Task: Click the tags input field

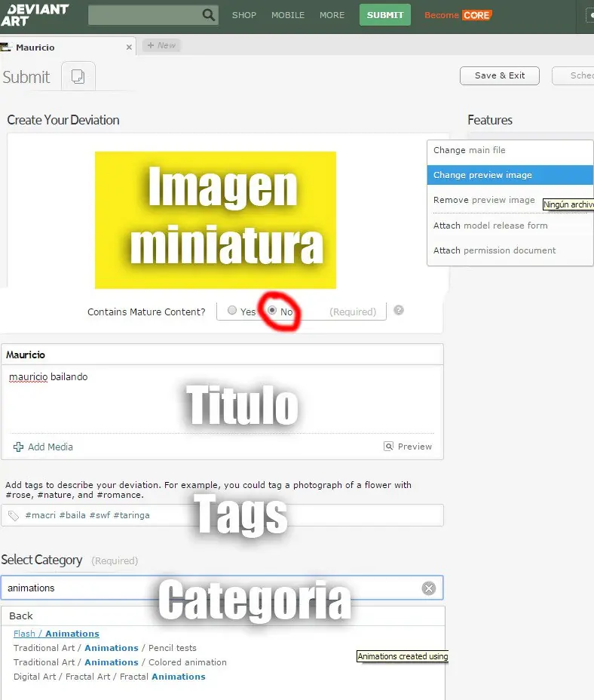Action: tap(222, 515)
